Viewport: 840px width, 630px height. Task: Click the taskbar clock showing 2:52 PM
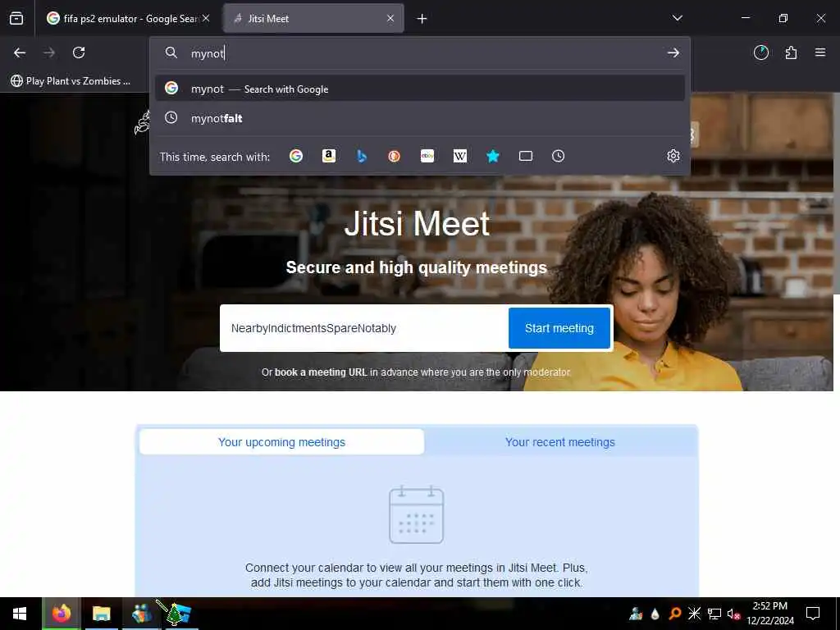[x=769, y=614]
